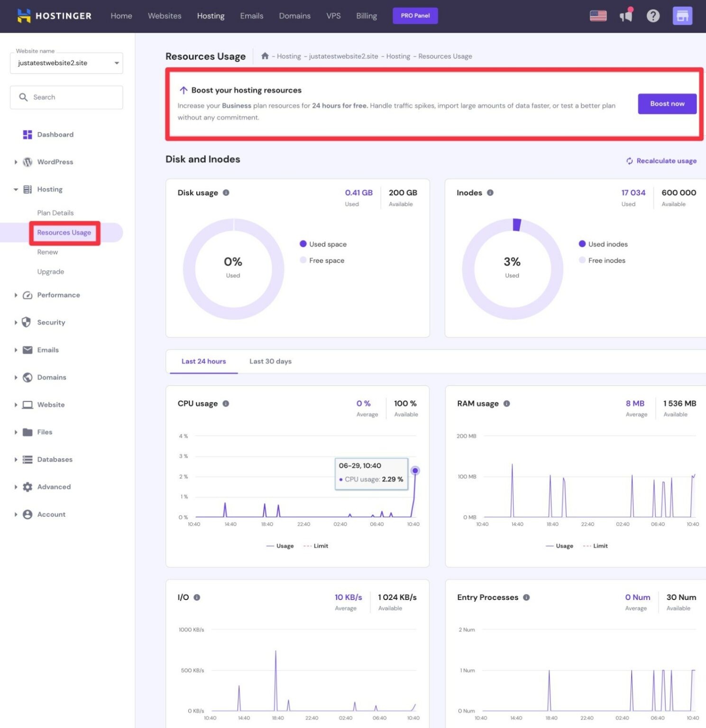Screen dimensions: 706x728
Task: Click the sidebar Search field
Action: click(x=66, y=97)
